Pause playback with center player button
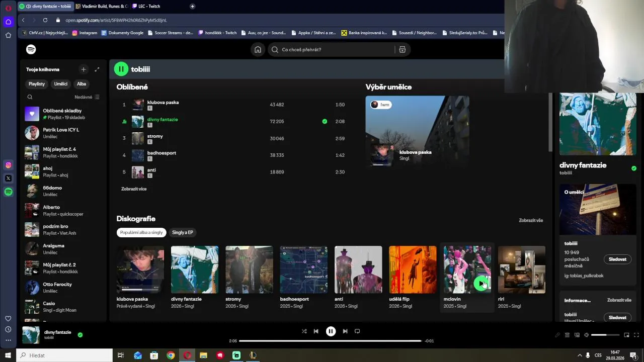 (331, 331)
